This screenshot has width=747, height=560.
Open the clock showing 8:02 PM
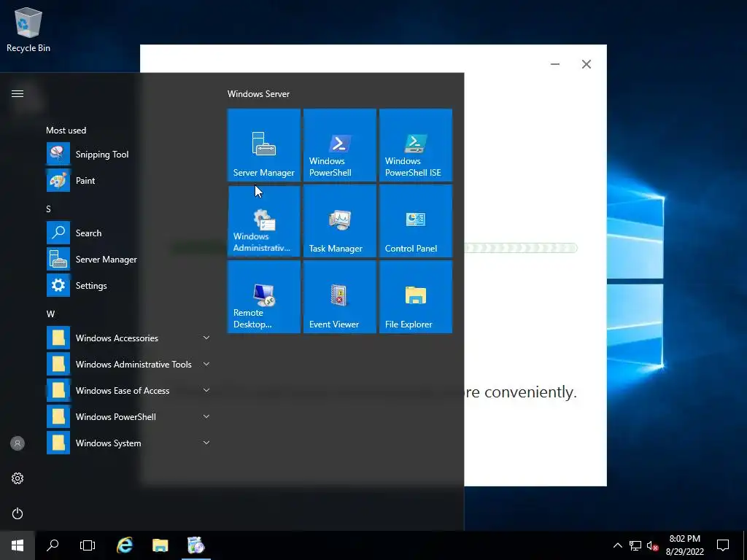point(684,545)
